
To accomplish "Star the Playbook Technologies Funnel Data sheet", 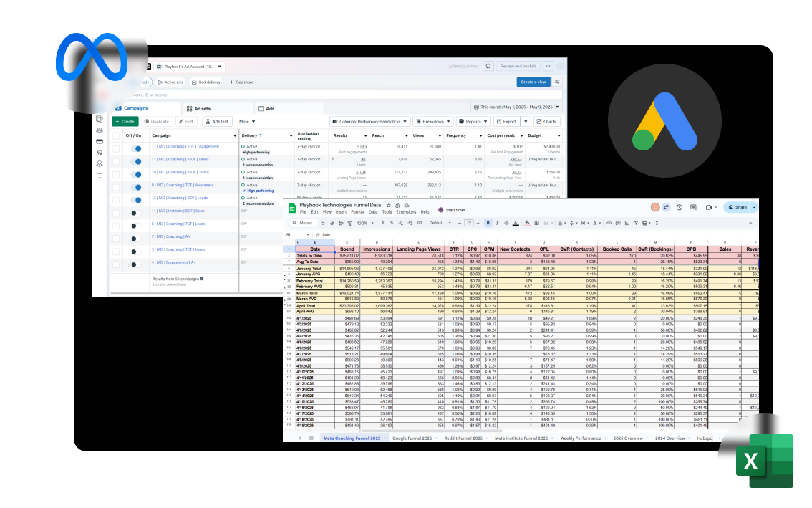I will (x=388, y=205).
